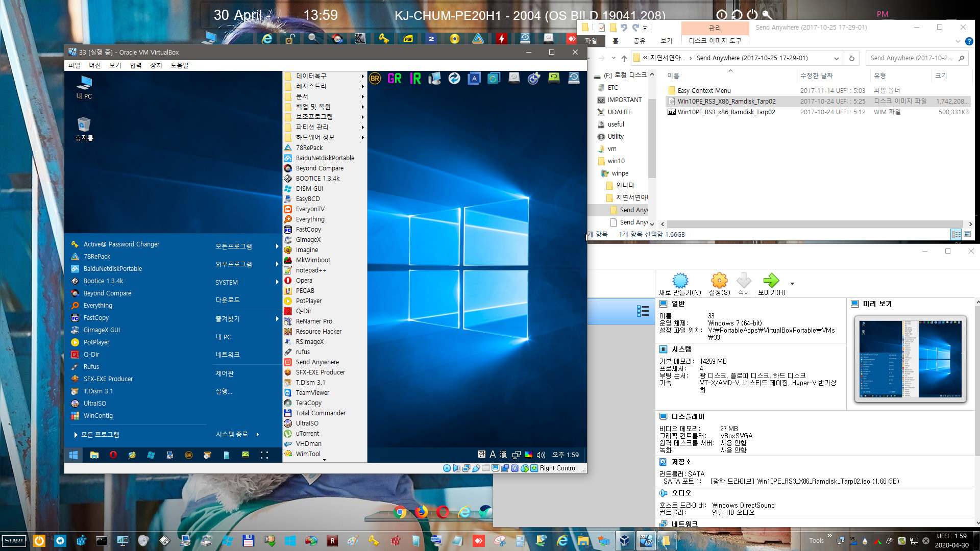Image resolution: width=980 pixels, height=551 pixels.
Task: Open the VirtualBox machine tools list icon
Action: pyautogui.click(x=643, y=311)
